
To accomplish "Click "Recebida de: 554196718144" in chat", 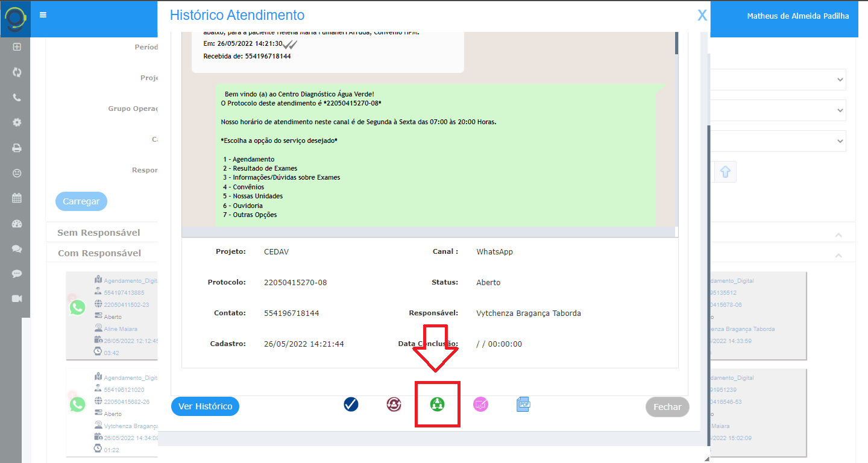I will [x=247, y=56].
